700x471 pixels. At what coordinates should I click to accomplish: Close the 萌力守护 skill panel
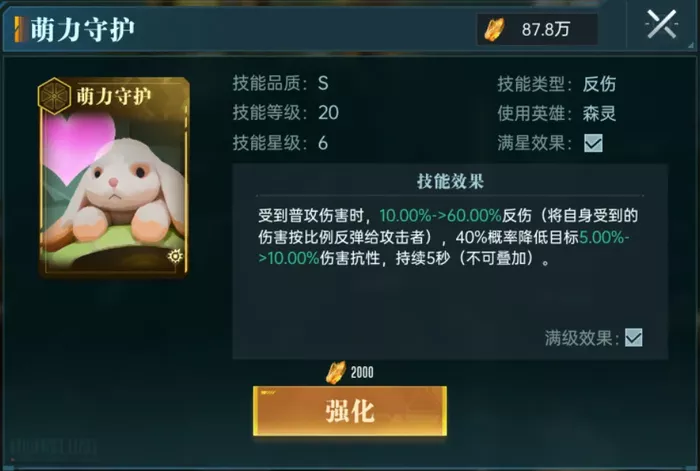click(x=661, y=25)
